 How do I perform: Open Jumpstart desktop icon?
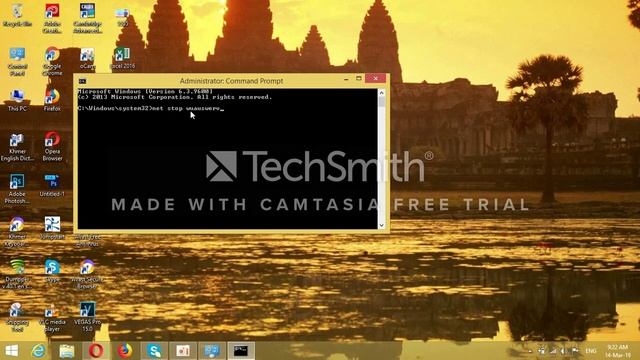pyautogui.click(x=52, y=228)
